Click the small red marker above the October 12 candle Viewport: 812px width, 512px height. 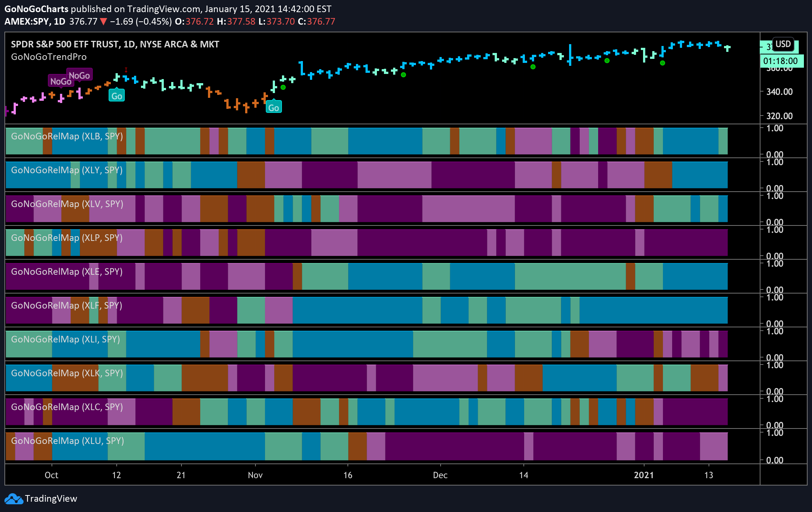pyautogui.click(x=126, y=70)
